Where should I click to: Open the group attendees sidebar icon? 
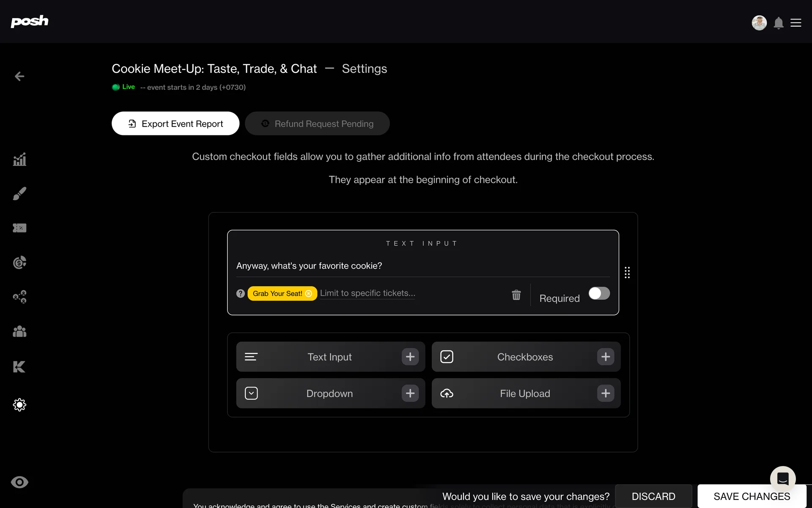(19, 331)
